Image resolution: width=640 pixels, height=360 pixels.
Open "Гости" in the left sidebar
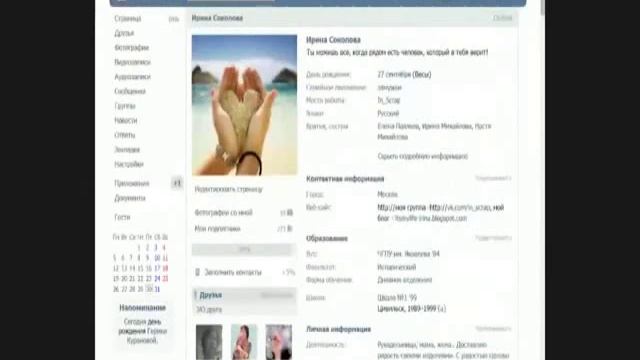pyautogui.click(x=122, y=217)
